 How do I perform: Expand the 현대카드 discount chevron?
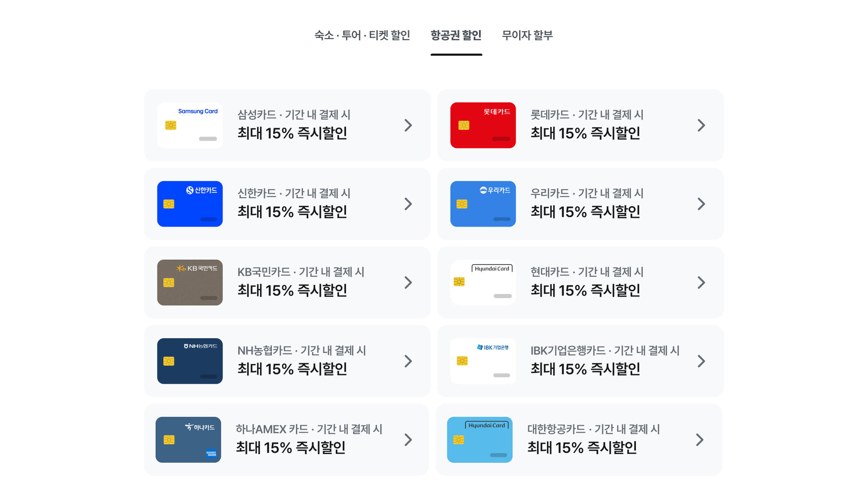click(x=701, y=283)
